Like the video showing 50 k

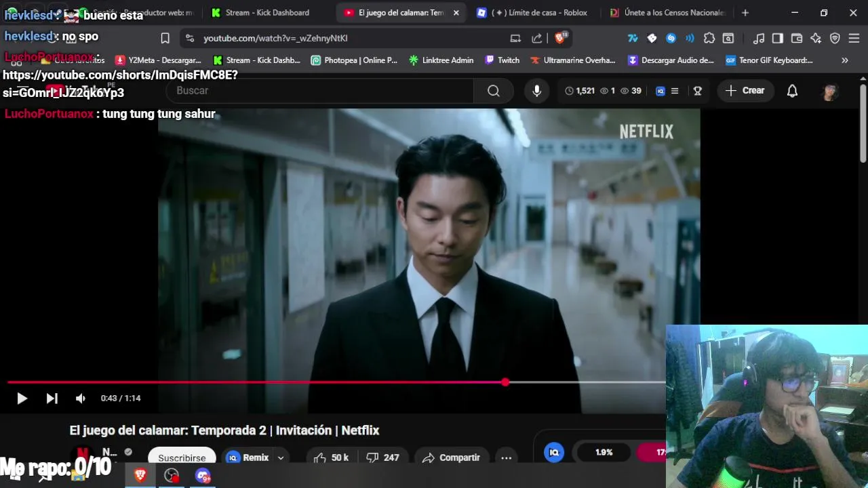click(x=332, y=457)
